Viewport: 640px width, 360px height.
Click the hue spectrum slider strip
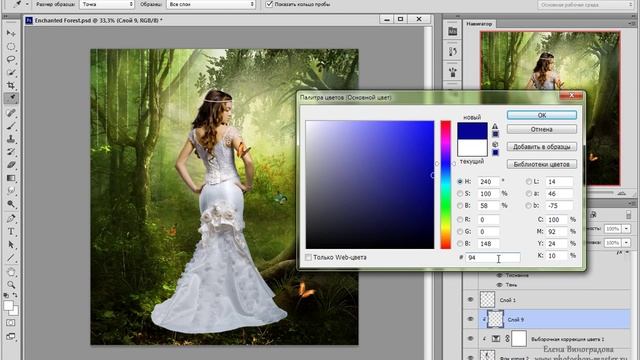[x=445, y=184]
